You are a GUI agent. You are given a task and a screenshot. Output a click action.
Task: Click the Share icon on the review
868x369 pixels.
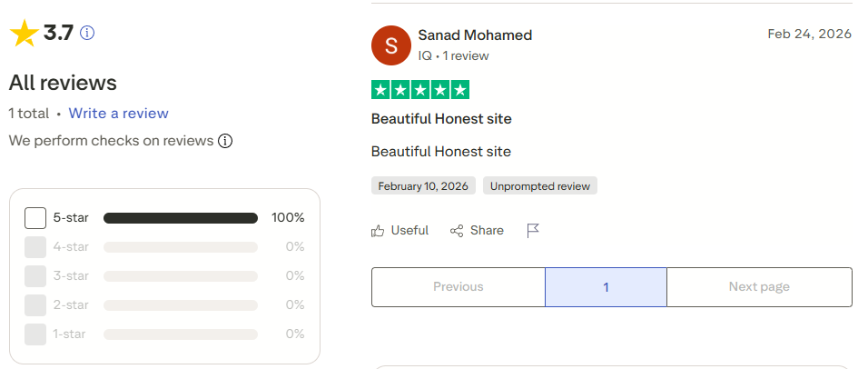coord(457,231)
